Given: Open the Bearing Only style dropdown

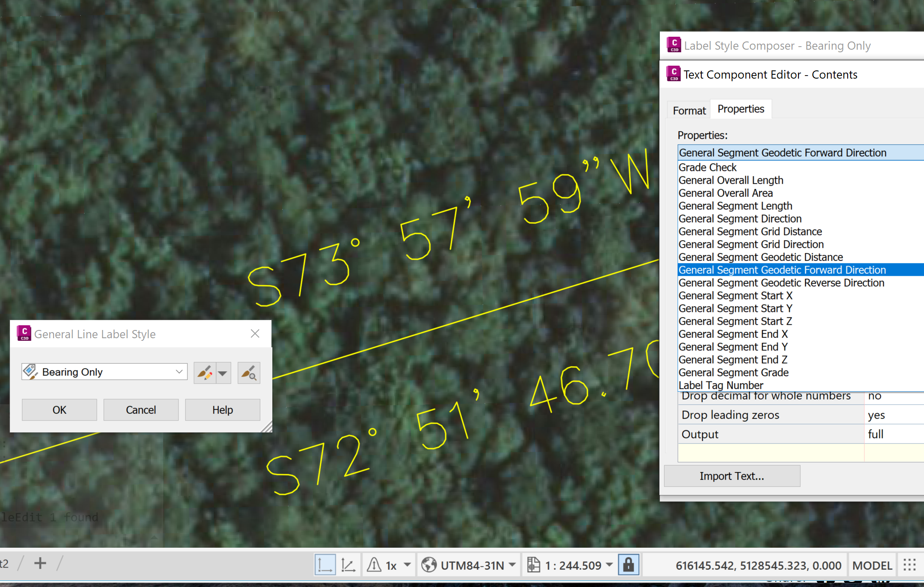Looking at the screenshot, I should pyautogui.click(x=179, y=372).
